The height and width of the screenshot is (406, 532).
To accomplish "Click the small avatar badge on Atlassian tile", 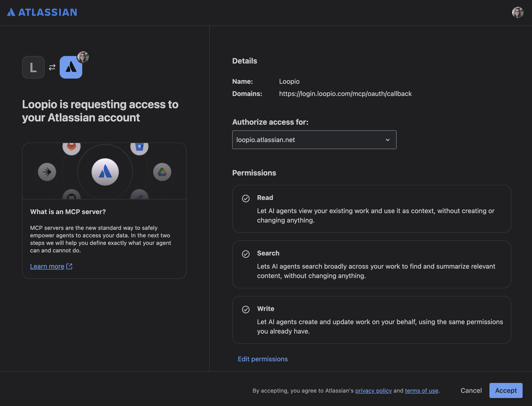I will coord(83,57).
